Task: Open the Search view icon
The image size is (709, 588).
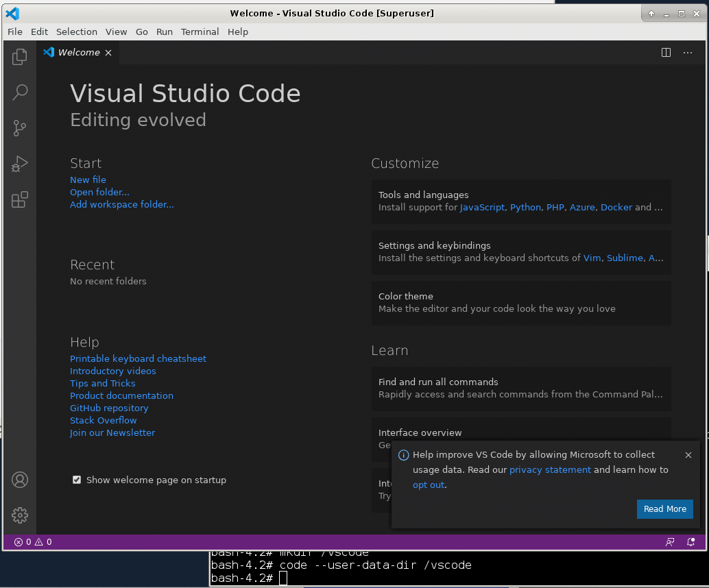Action: click(19, 93)
